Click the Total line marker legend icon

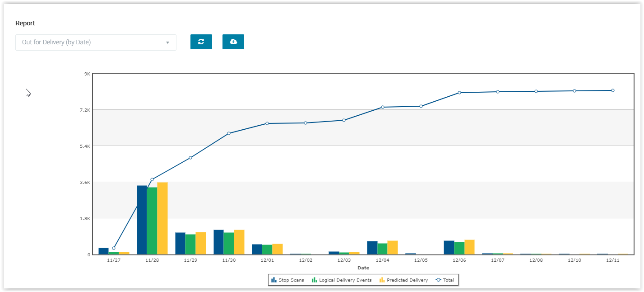438,280
